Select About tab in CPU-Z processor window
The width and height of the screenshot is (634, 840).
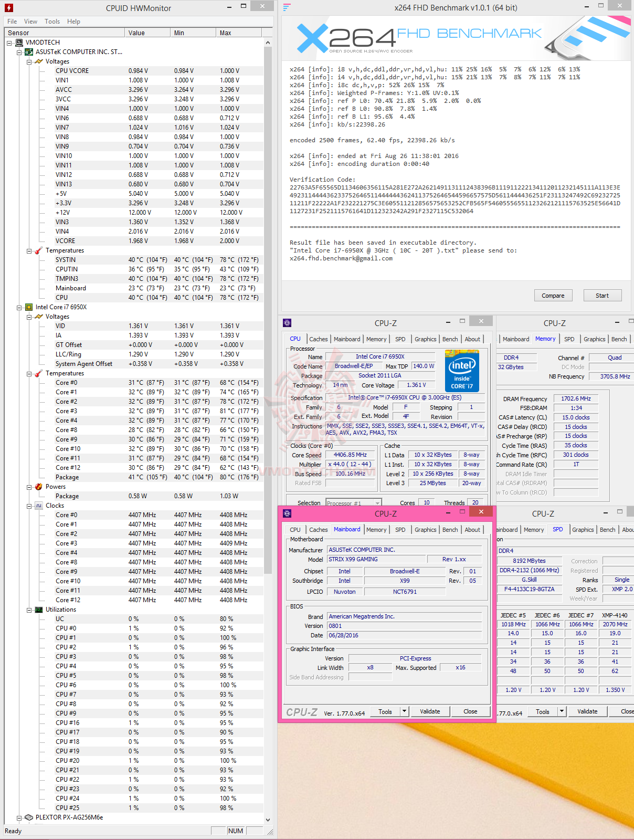472,339
